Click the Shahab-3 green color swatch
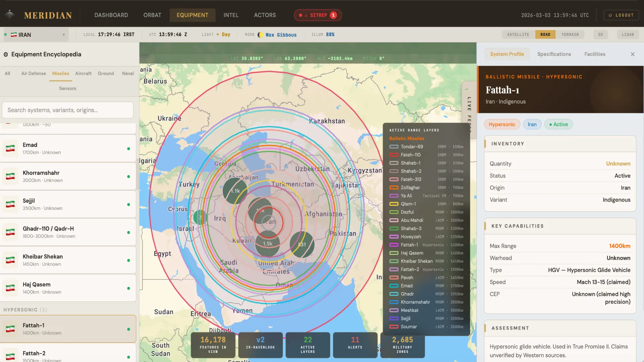Screen dimensions: 644x362 [394, 229]
